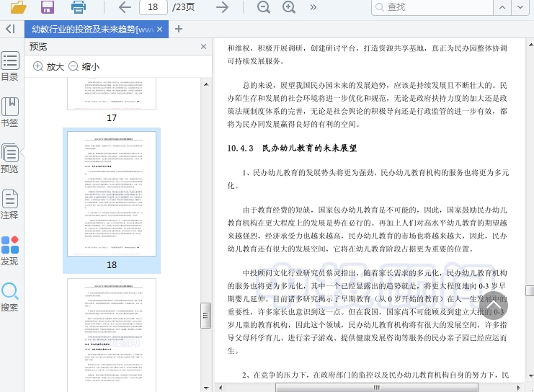Close the 幼教行业的投资及未来趋势 tab
534x392 pixels.
click(x=160, y=30)
